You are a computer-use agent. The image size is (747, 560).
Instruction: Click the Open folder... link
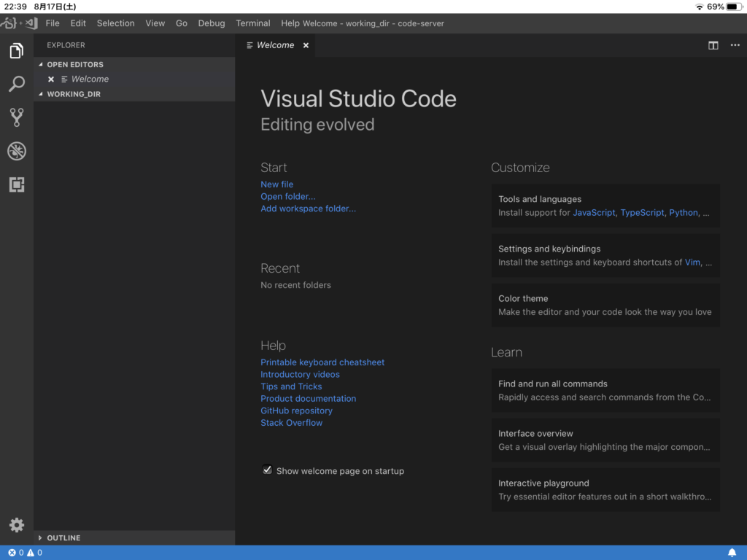coord(287,196)
